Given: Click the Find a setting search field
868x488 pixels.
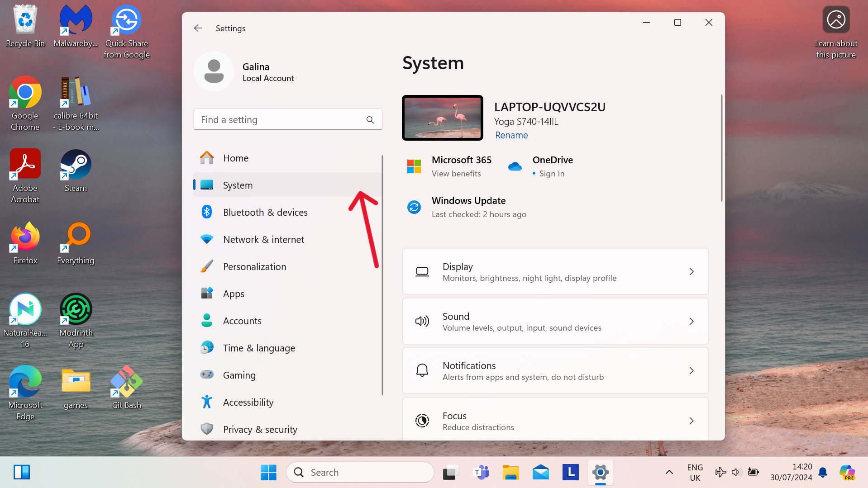Looking at the screenshot, I should click(x=288, y=119).
